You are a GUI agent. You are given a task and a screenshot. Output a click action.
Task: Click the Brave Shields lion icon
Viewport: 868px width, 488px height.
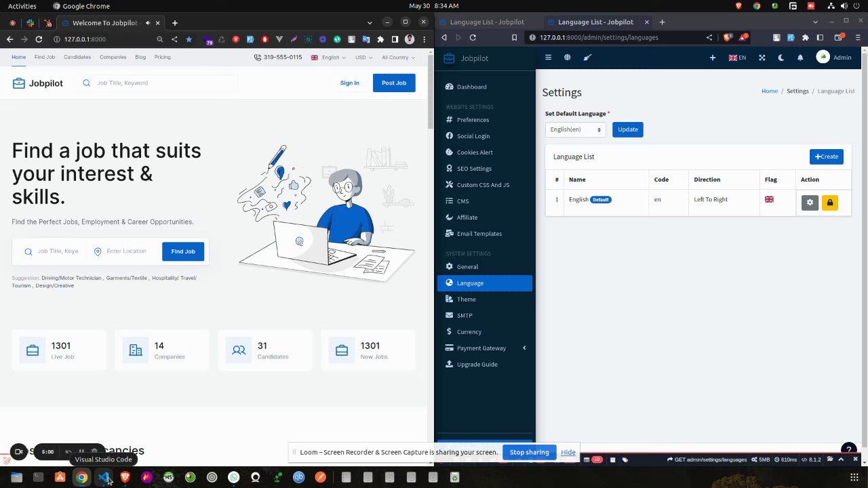pyautogui.click(x=728, y=37)
